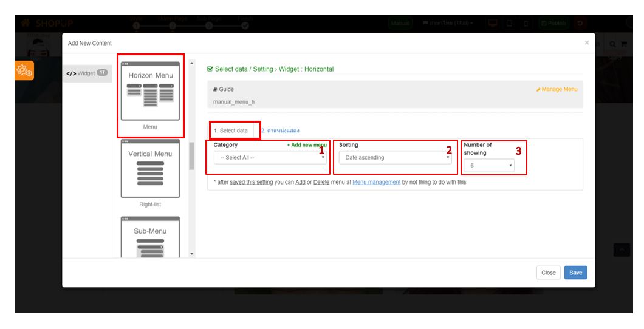Open the Widget tab in sidebar
Screen dimensions: 644x329
tap(87, 73)
